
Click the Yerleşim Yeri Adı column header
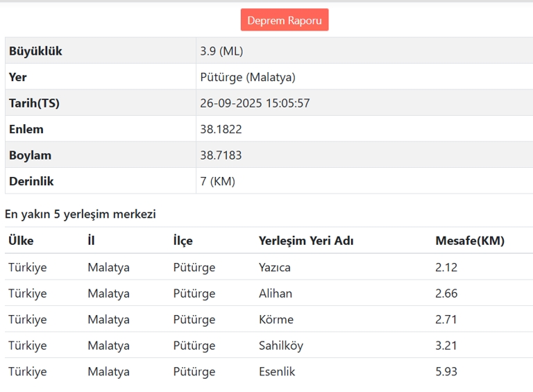[306, 241]
